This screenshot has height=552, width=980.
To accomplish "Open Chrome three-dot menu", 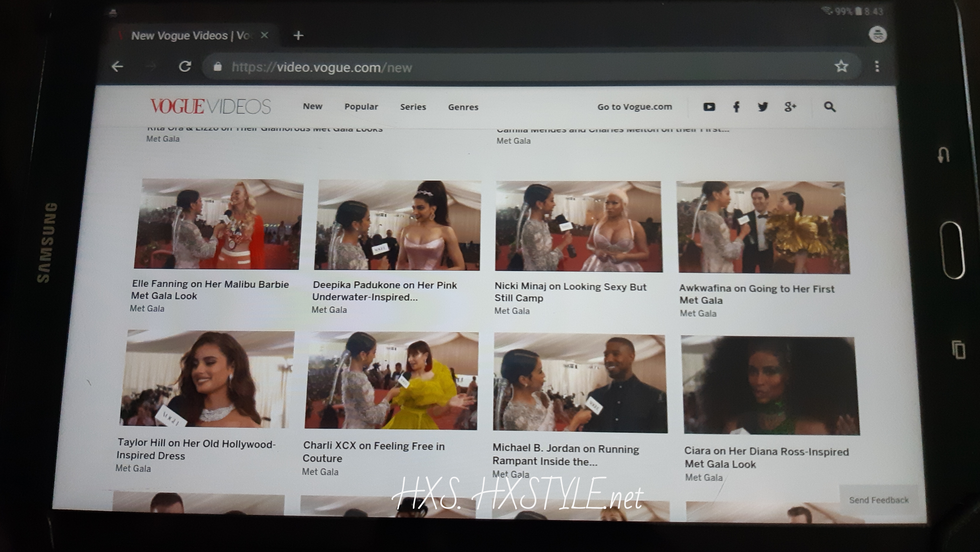I will pyautogui.click(x=877, y=67).
